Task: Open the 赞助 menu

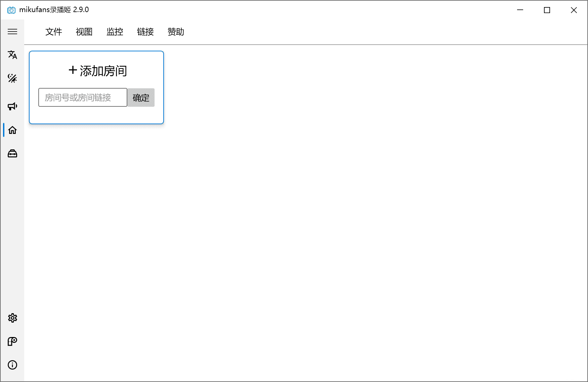Action: (175, 32)
